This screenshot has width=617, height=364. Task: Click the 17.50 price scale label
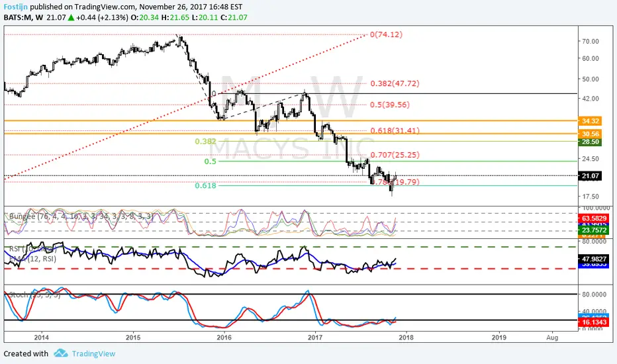(589, 197)
